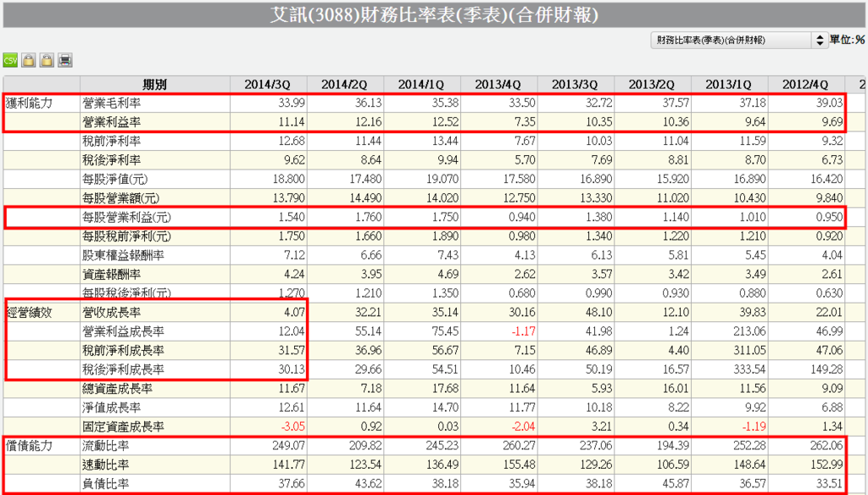Select 每股營業額 value 14.490 for 2014/2Q

(x=364, y=198)
